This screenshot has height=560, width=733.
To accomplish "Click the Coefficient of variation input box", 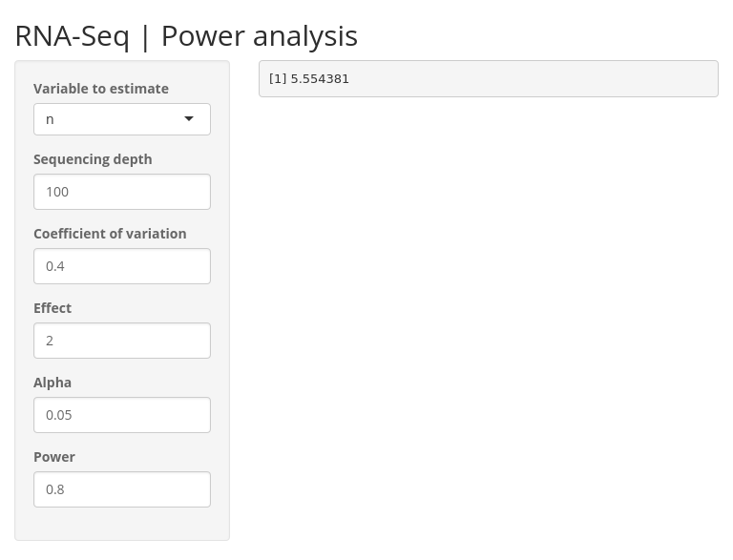I will coord(122,266).
